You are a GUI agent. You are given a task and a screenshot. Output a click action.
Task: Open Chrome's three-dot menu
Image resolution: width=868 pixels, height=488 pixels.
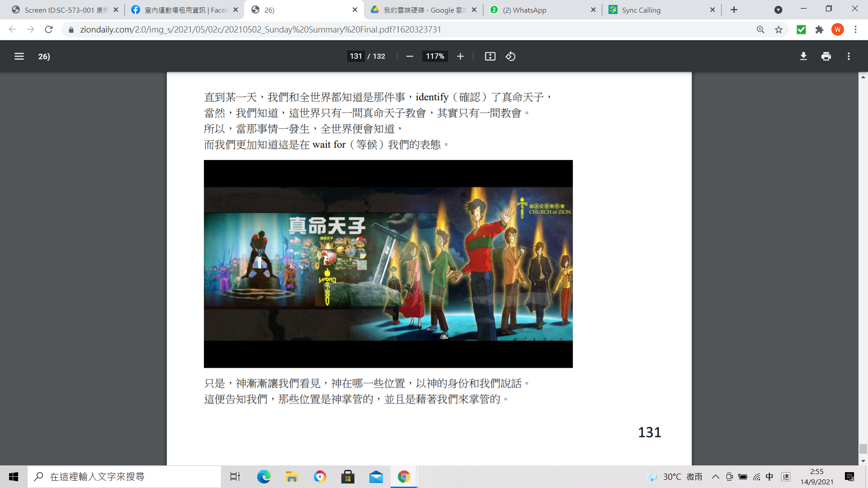[855, 30]
